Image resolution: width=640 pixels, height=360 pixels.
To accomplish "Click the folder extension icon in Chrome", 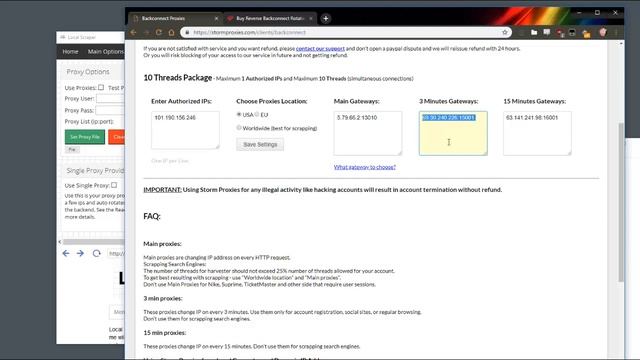I will coord(534,32).
